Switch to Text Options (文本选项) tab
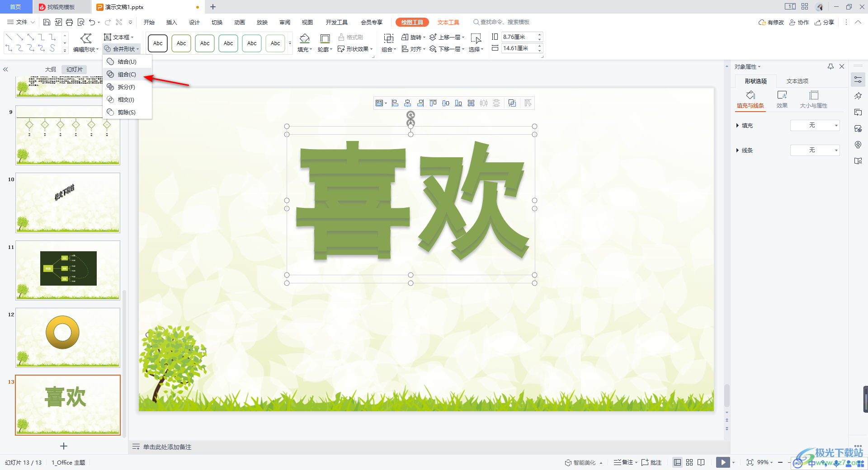 (797, 81)
